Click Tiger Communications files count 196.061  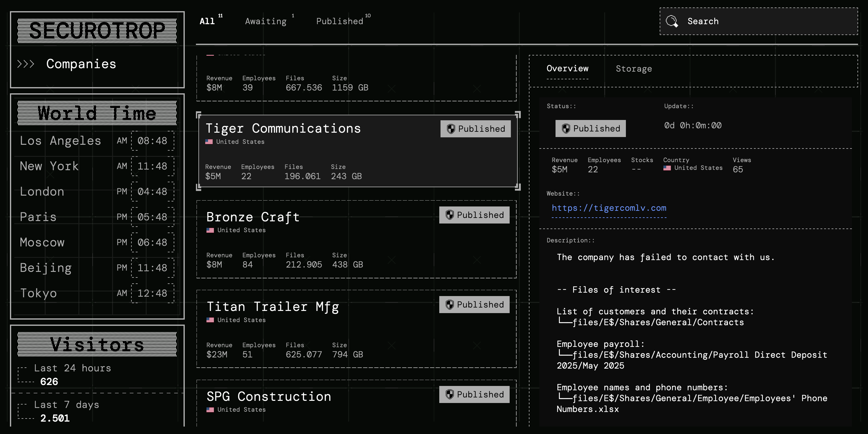(x=302, y=176)
